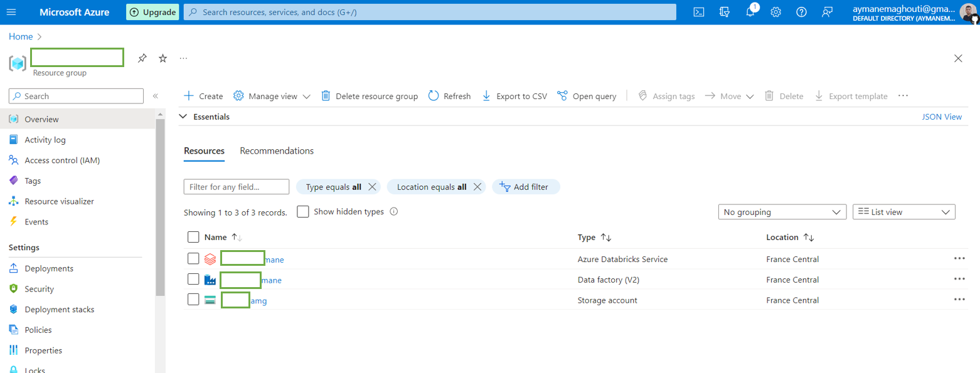Open the user account avatar
980x373 pixels.
point(967,12)
